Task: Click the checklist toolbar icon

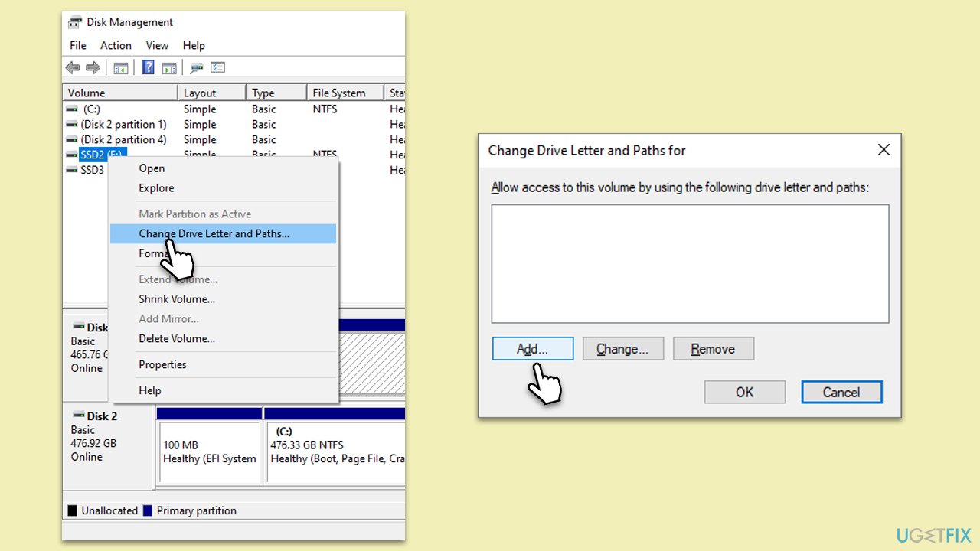Action: 218,67
